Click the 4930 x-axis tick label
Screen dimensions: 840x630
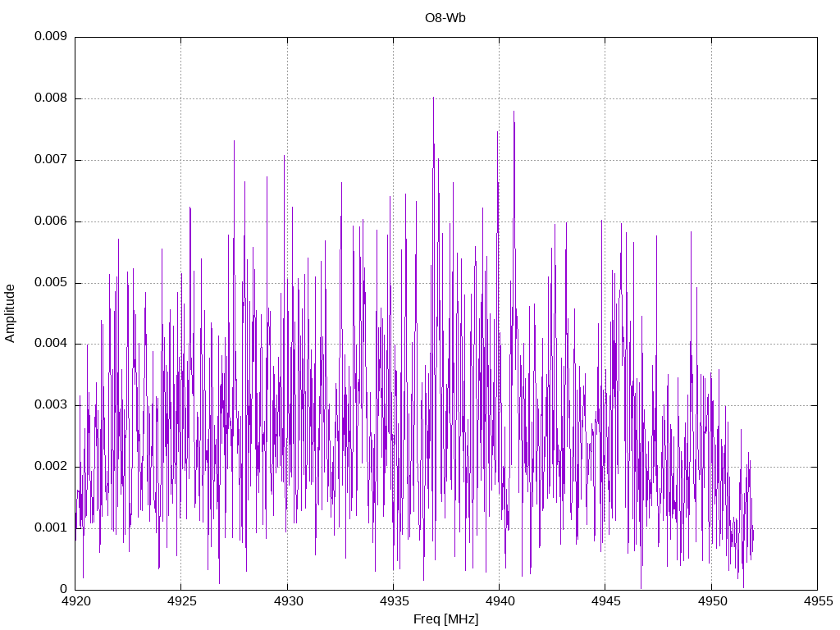288,601
